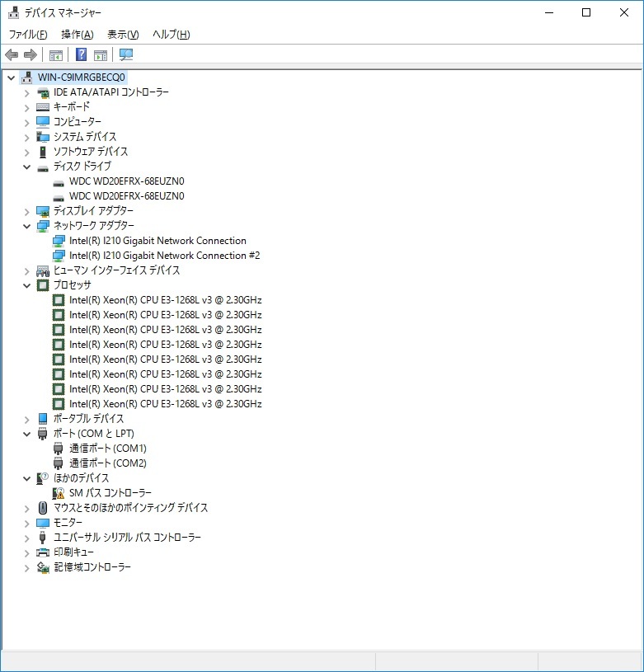644x672 pixels.
Task: Select the コンピューター category label
Action: pyautogui.click(x=78, y=122)
